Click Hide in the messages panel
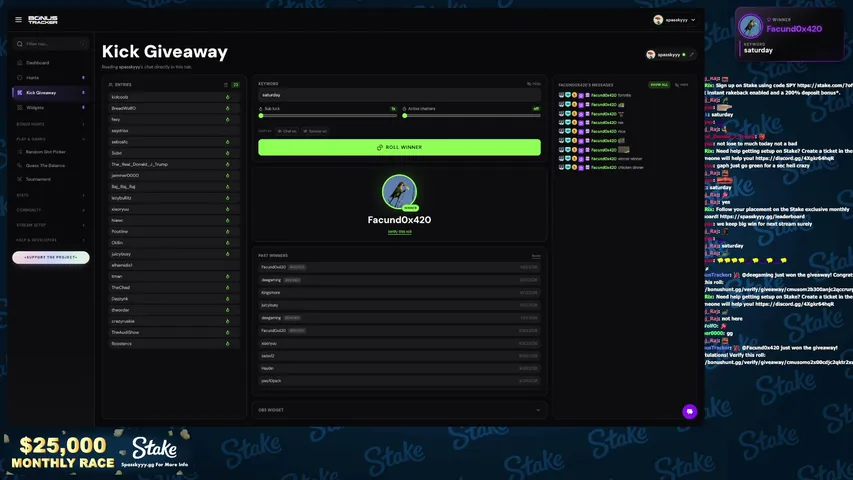 click(x=682, y=85)
